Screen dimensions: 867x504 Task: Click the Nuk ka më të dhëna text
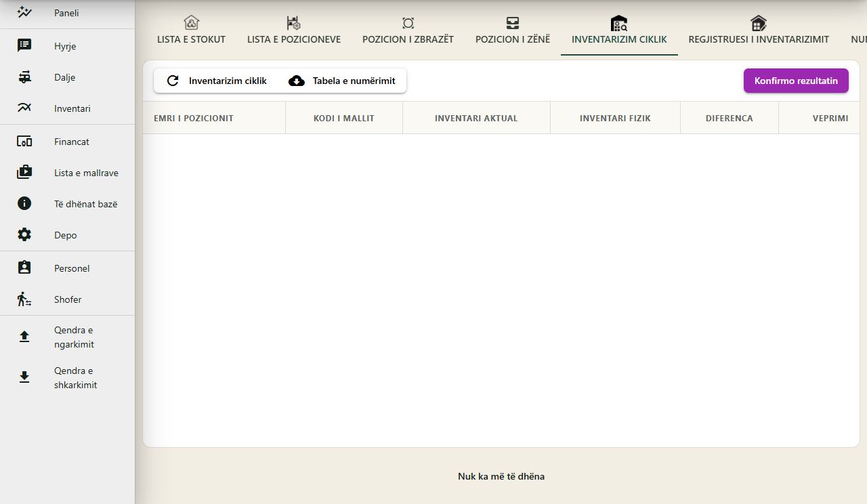501,476
